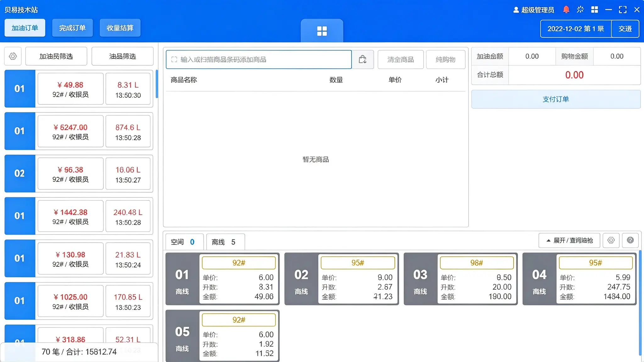Image resolution: width=644 pixels, height=362 pixels.
Task: Click the 874.6 L 13:50:28 order cell
Action: point(128,131)
